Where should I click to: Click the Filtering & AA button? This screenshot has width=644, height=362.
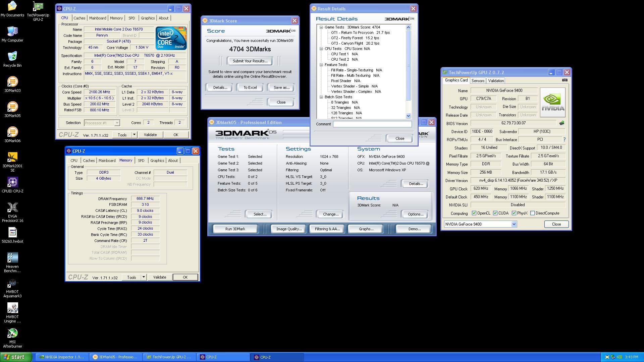point(327,229)
